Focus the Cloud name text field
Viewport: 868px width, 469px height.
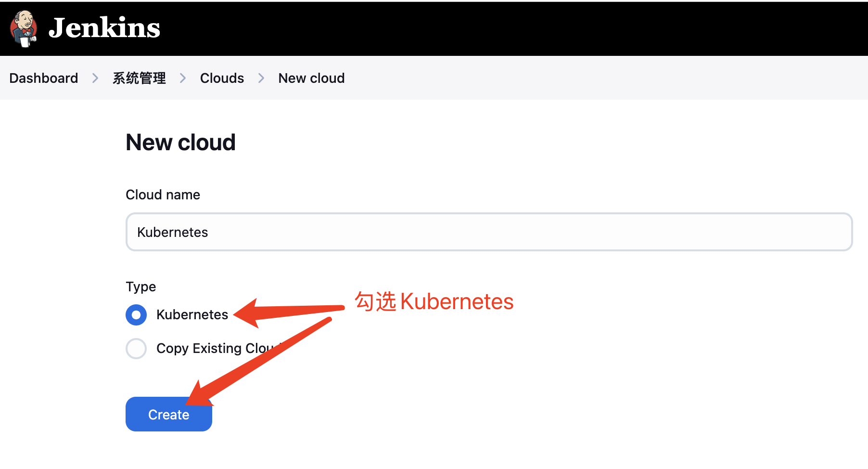(489, 232)
